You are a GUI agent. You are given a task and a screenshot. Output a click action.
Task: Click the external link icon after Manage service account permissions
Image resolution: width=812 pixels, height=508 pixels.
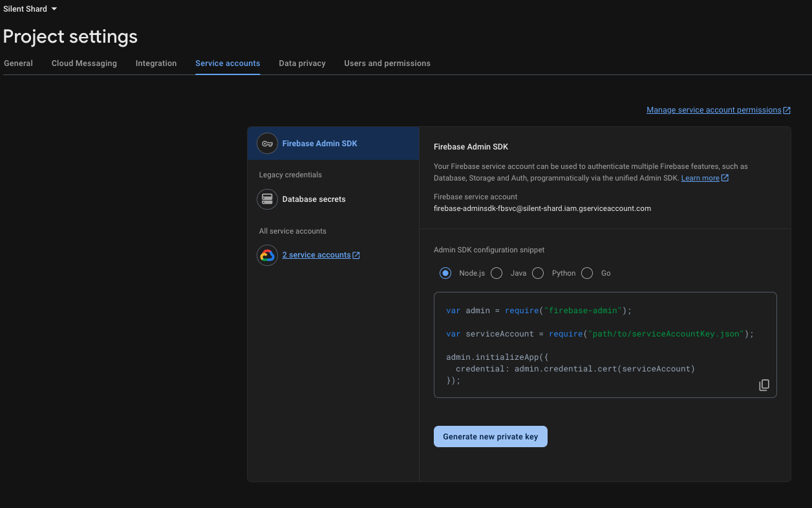tap(787, 109)
